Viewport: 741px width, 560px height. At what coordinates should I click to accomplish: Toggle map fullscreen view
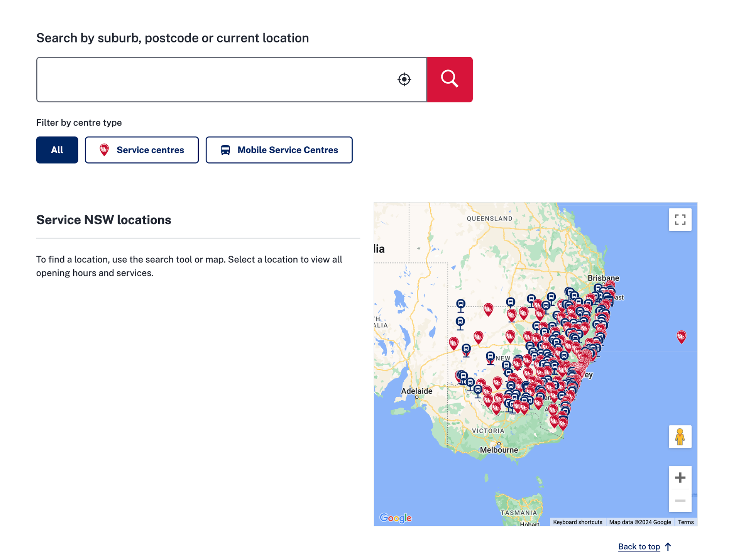coord(680,220)
